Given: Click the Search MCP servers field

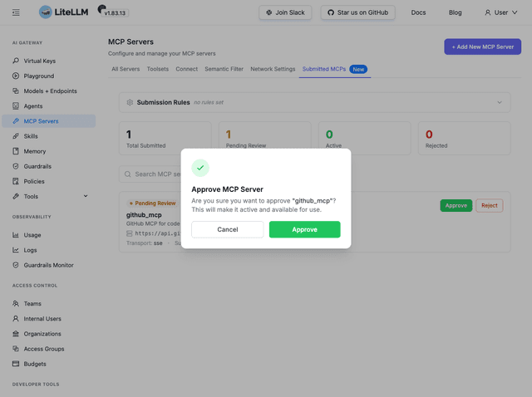Looking at the screenshot, I should 151,174.
